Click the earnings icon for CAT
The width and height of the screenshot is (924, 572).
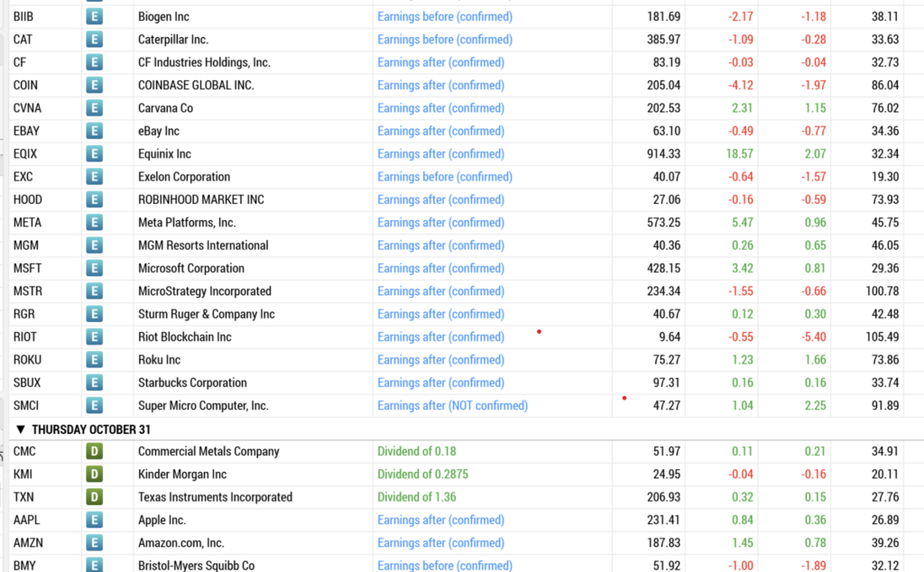click(94, 40)
